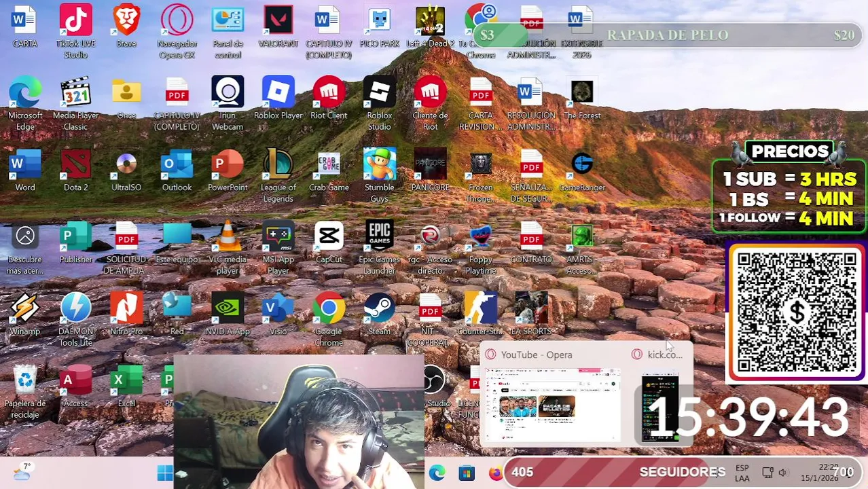Open Microsoft Edge desktop shortcut
Viewport: 868px width, 489px height.
pos(25,103)
